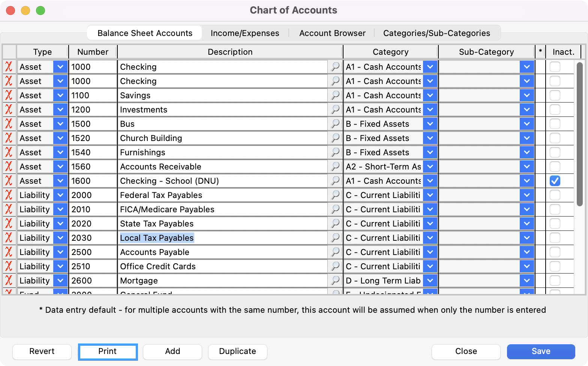Uncheck Inactive for Checking - School (DNU)
Screen dimensions: 588x366
[x=555, y=181]
